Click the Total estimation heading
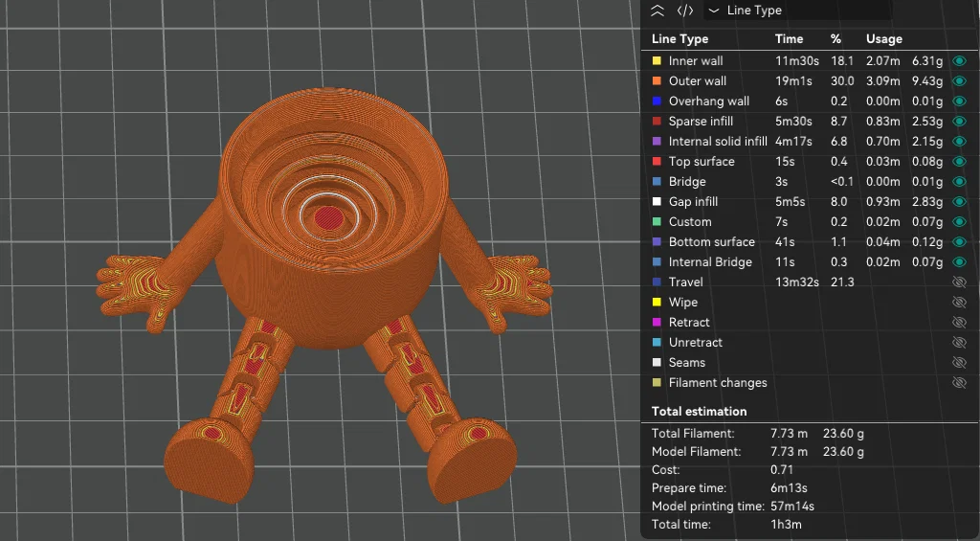The height and width of the screenshot is (541, 980). click(699, 411)
